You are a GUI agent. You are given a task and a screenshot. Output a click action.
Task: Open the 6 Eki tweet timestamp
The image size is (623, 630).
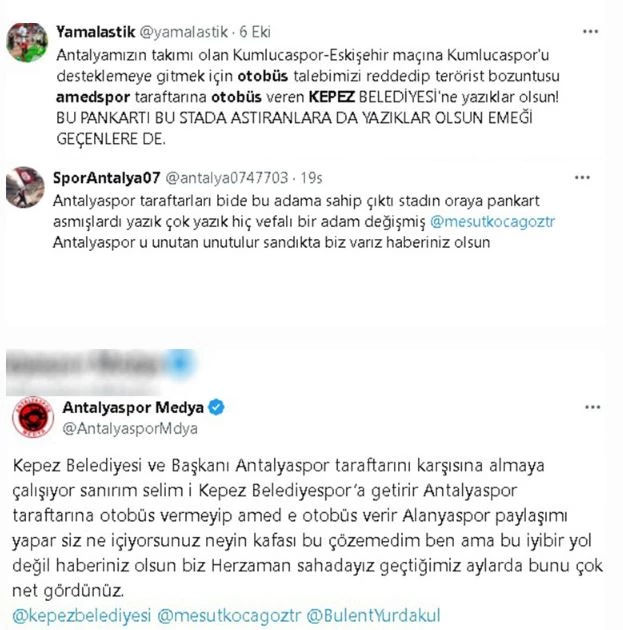(x=255, y=32)
